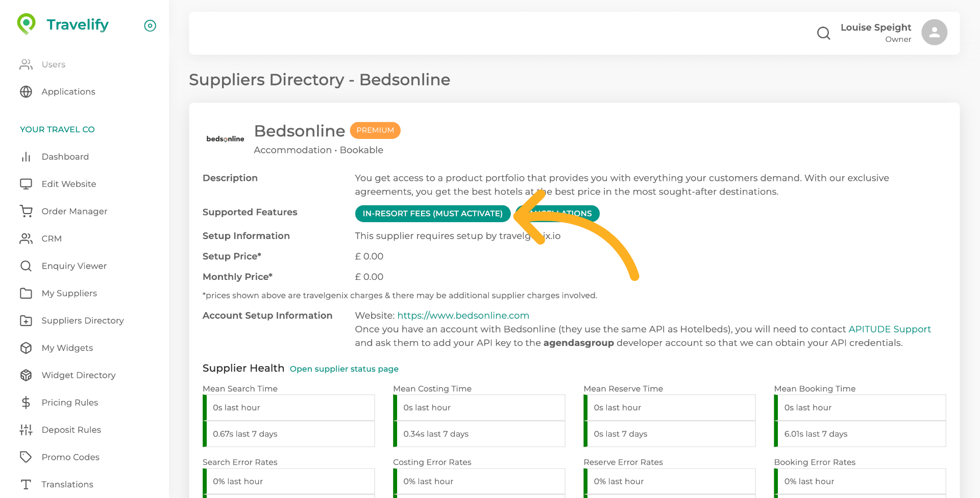Screen dimensions: 980x498
Task: Select the My Suppliers folder icon
Action: tap(26, 293)
